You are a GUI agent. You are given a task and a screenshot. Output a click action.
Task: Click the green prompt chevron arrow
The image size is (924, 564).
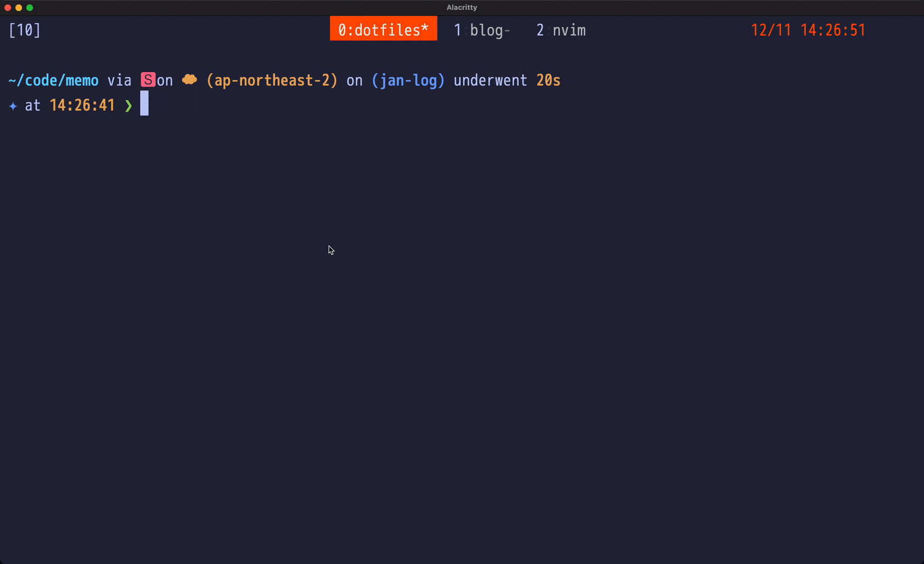pyautogui.click(x=128, y=106)
